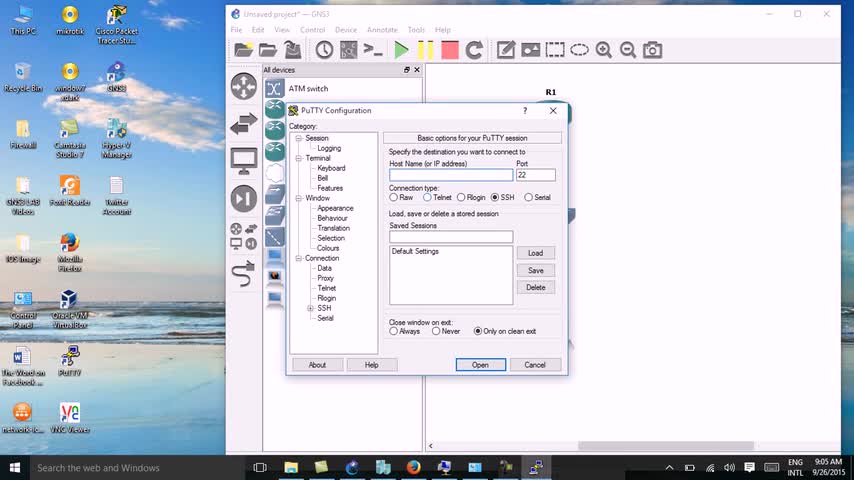Click the camera Screenshot icon in toolbar

tap(652, 50)
